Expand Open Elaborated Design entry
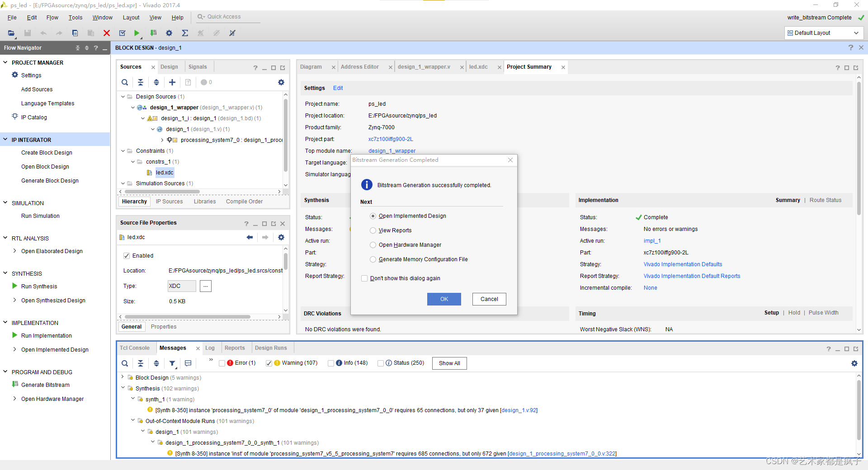The height and width of the screenshot is (470, 868). click(15, 251)
